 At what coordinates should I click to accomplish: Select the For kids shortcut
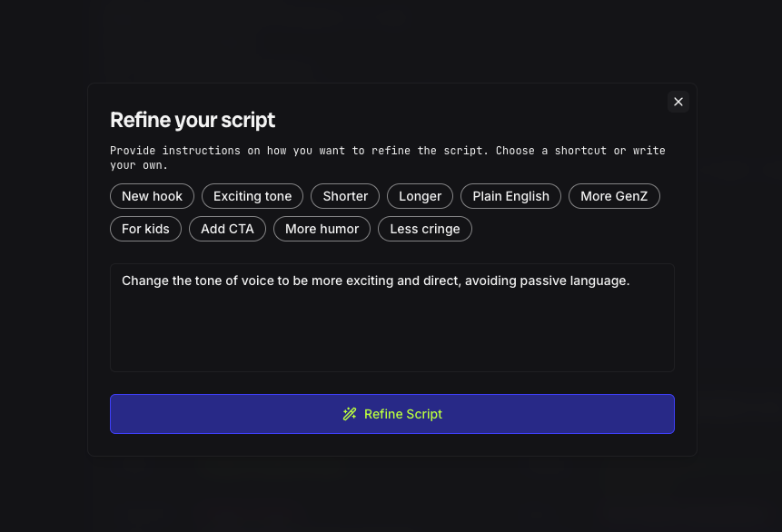tap(145, 229)
